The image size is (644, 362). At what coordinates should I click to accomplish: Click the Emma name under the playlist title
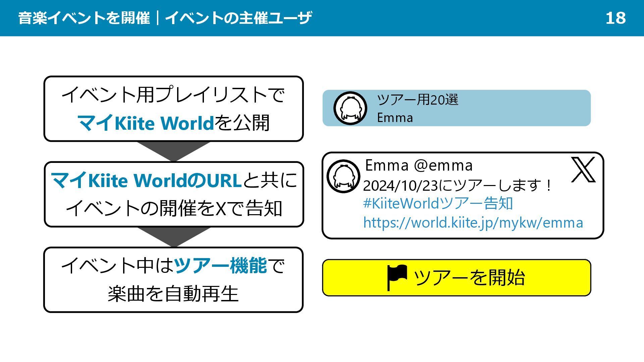click(395, 118)
